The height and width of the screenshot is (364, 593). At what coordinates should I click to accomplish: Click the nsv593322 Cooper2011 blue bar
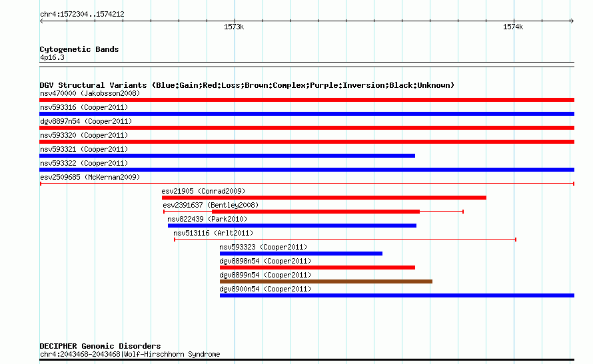point(306,170)
